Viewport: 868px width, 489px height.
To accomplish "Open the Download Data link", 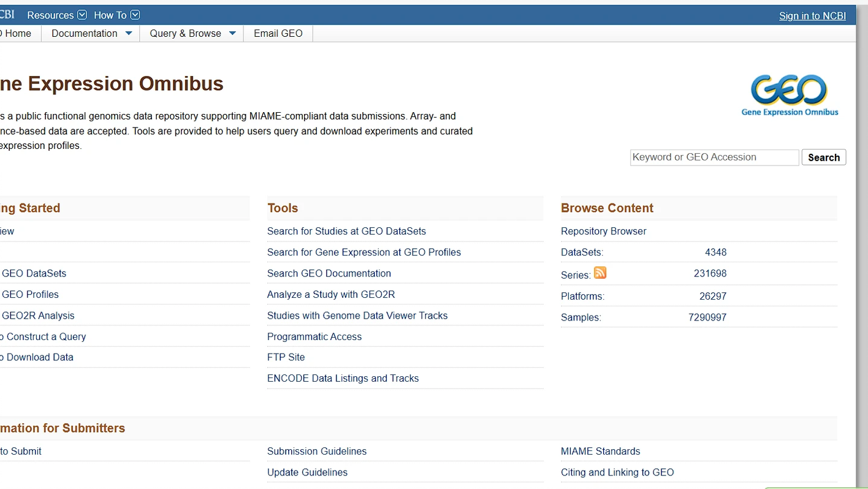I will (x=37, y=357).
